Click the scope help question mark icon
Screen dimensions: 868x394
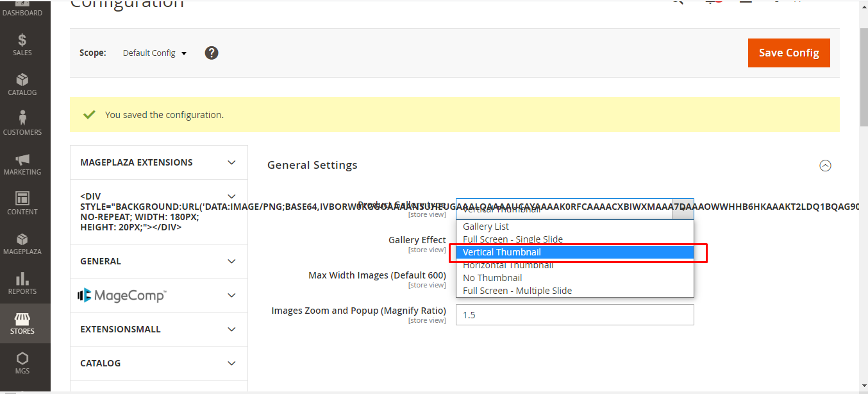pyautogui.click(x=212, y=53)
